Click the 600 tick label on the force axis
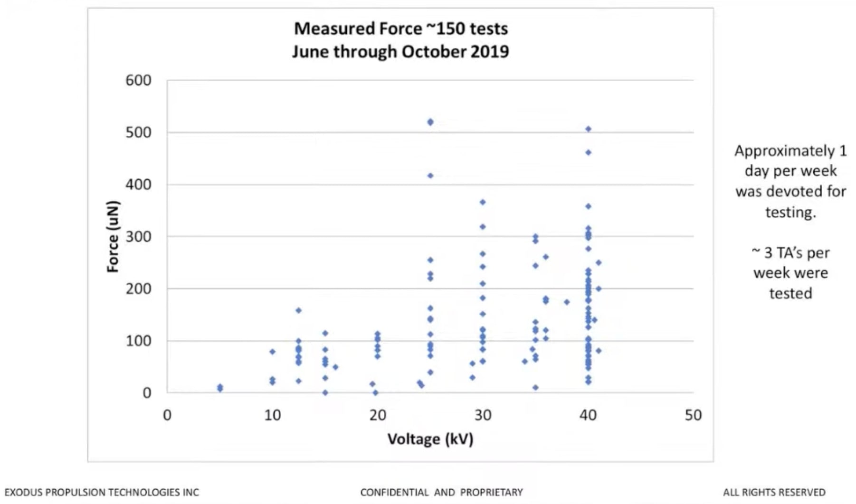856x504 pixels. (x=138, y=80)
